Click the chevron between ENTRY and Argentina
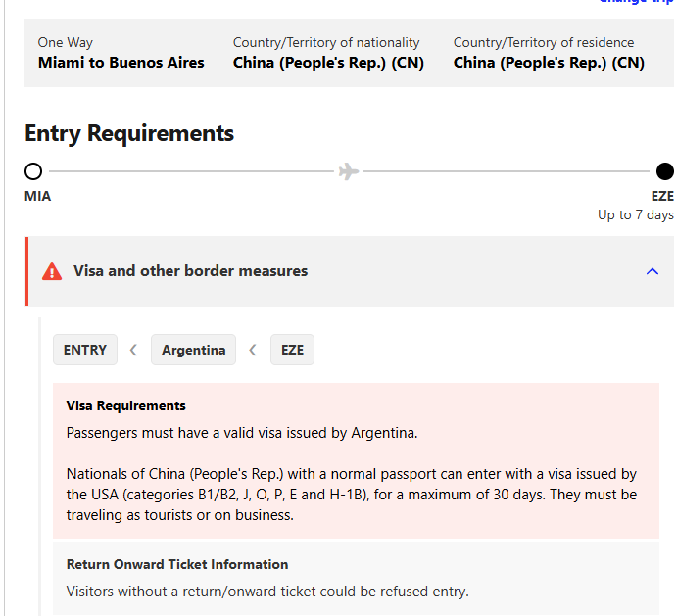The width and height of the screenshot is (677, 616). [x=133, y=350]
